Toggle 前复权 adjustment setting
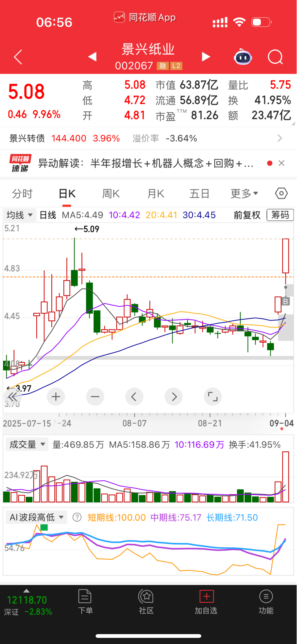The height and width of the screenshot is (644, 297). 247,215
